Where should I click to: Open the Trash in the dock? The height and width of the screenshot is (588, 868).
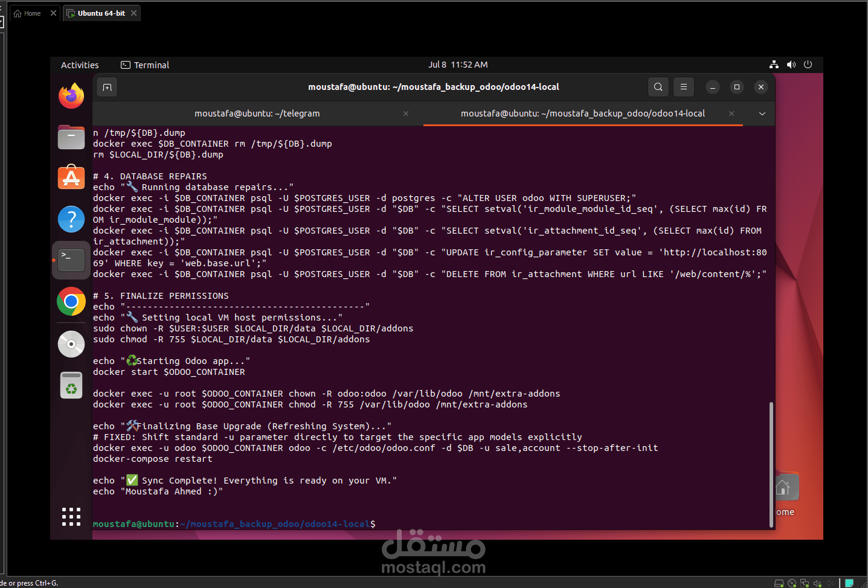[x=71, y=385]
